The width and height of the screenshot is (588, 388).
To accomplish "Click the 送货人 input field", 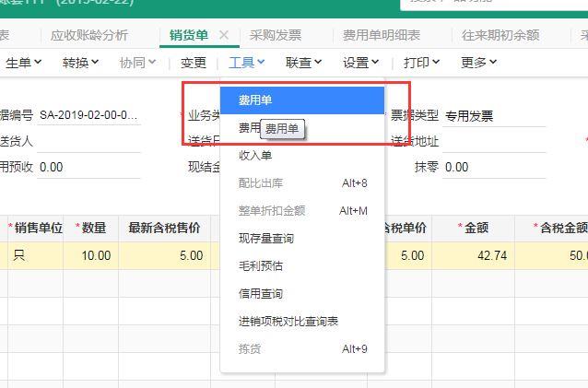I will point(88,141).
